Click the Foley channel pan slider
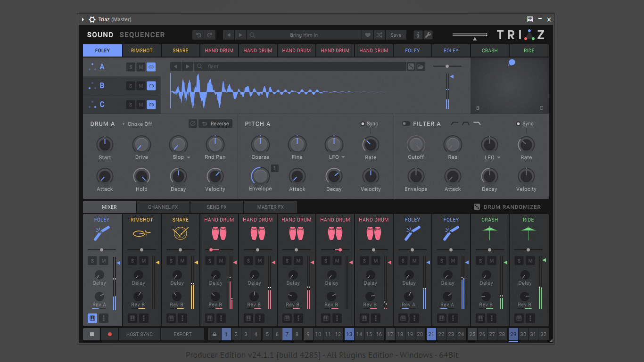This screenshot has width=644, height=362. pos(101,250)
